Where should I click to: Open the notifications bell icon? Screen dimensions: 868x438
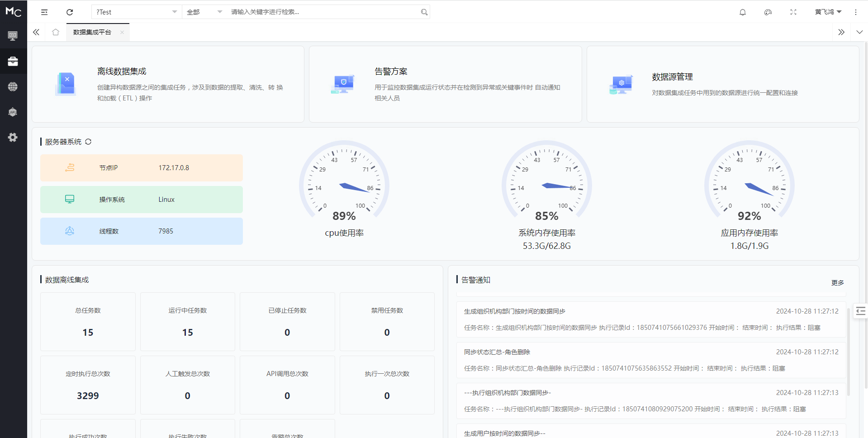point(742,12)
